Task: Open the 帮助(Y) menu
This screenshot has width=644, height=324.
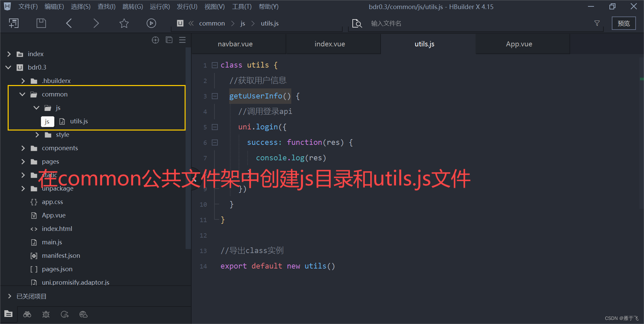Action: click(x=268, y=7)
